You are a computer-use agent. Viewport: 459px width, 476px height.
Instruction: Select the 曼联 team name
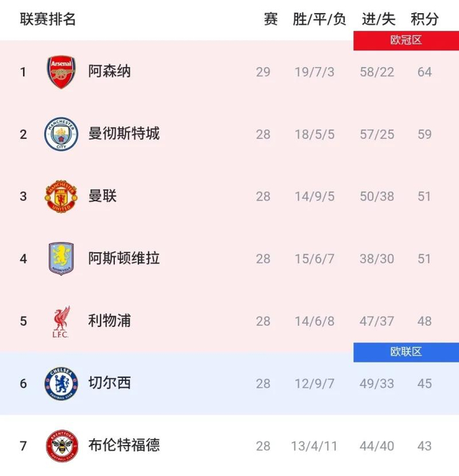[x=102, y=196]
